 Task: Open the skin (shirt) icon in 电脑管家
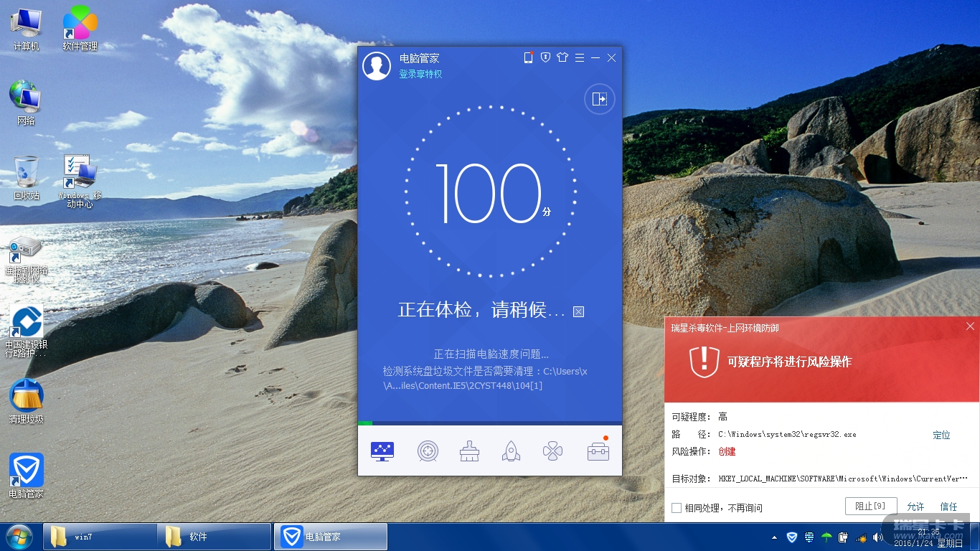click(x=562, y=57)
